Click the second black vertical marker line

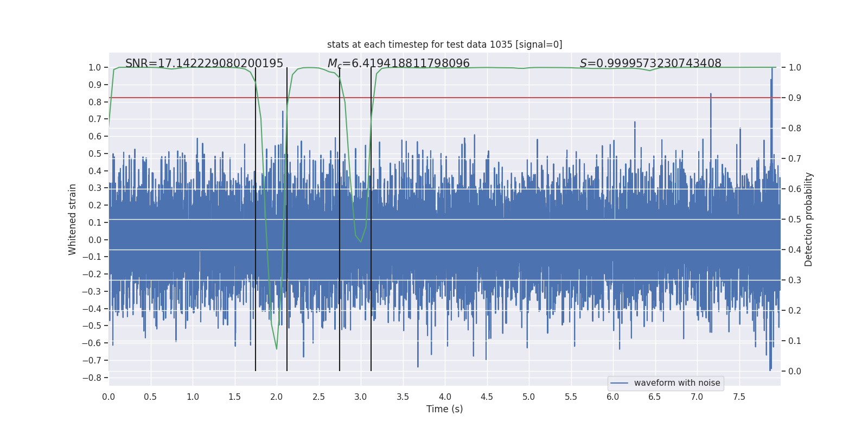coord(287,219)
